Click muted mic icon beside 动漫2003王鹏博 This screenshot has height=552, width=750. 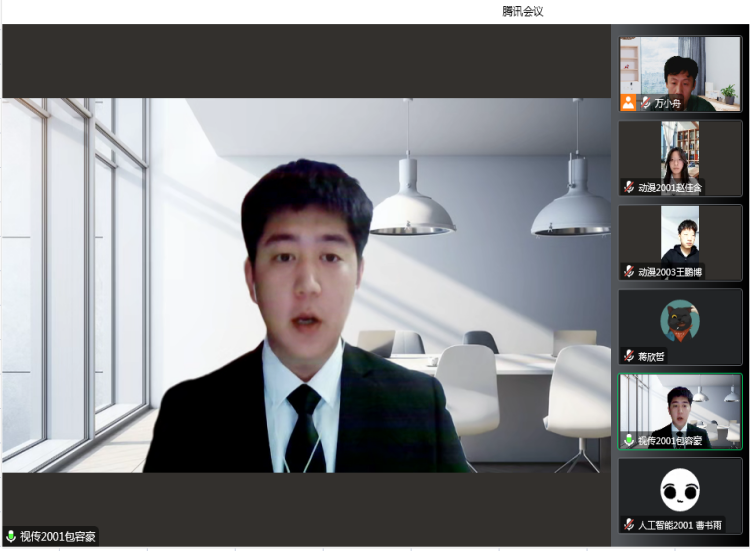(629, 271)
